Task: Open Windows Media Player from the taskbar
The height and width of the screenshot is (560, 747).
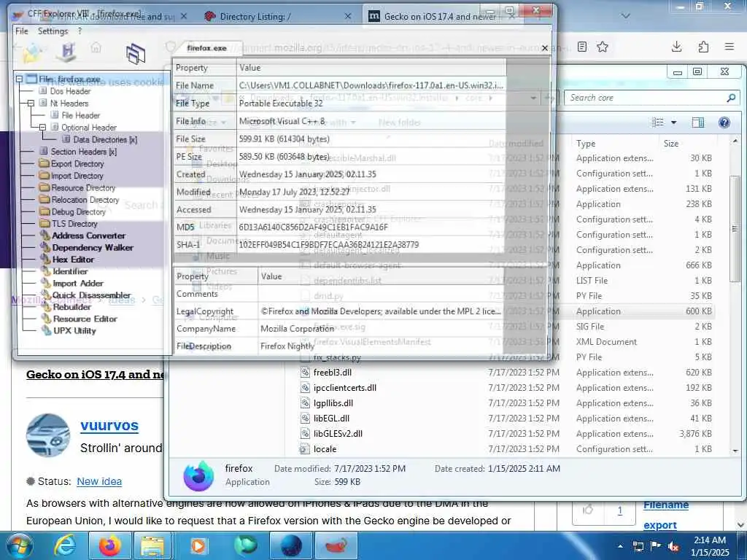Action: (198, 545)
